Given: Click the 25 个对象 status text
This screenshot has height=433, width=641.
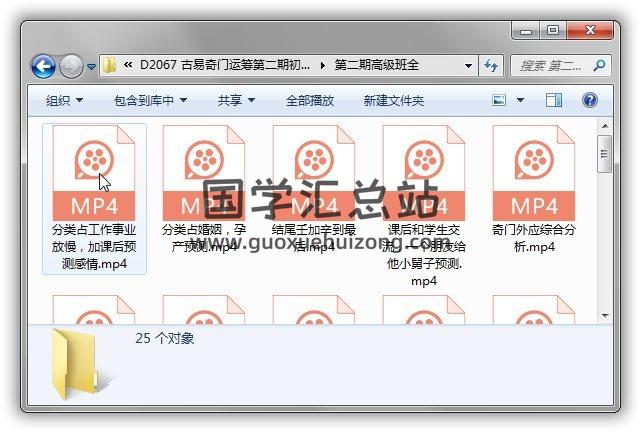Looking at the screenshot, I should [165, 338].
